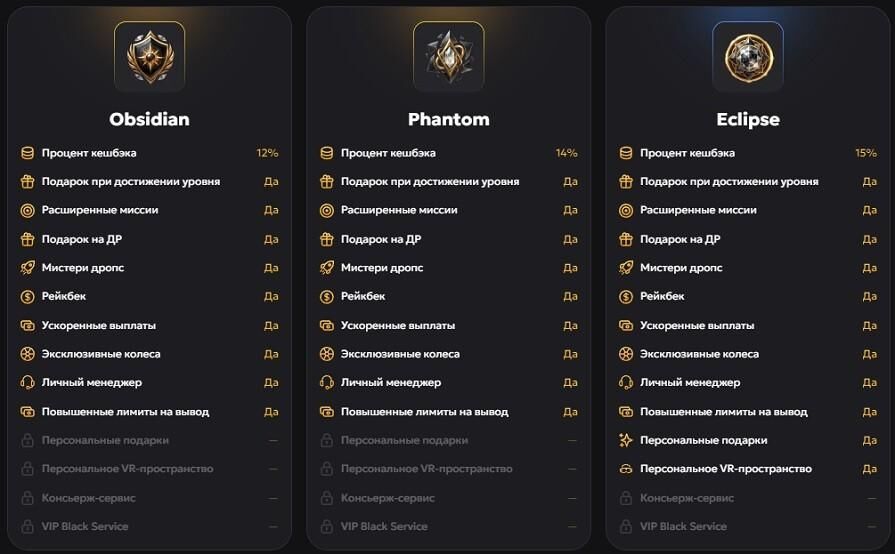Viewport: 895px width, 554px height.
Task: Click the Eclipse round badge icon
Action: [x=748, y=56]
